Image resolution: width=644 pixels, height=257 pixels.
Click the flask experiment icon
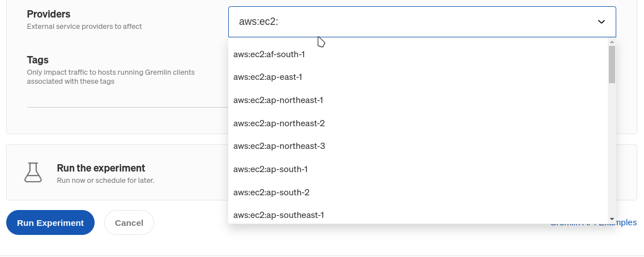pyautogui.click(x=33, y=173)
